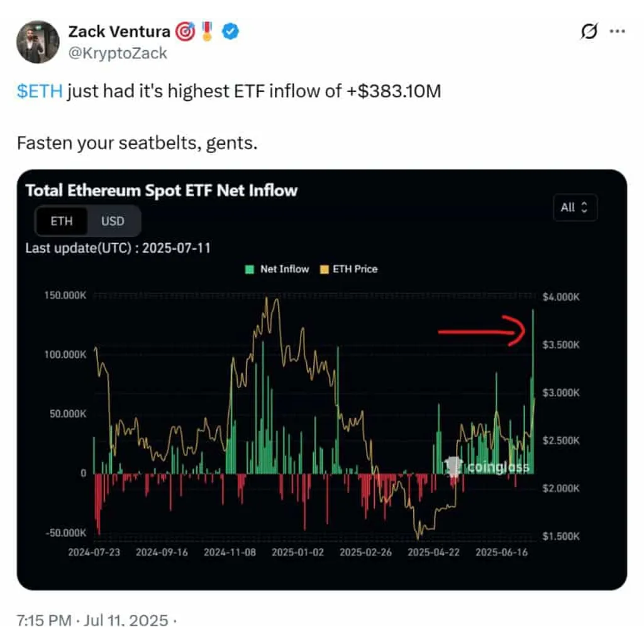This screenshot has height=644, width=644.
Task: Click the coinglass watermark logo
Action: pyautogui.click(x=487, y=467)
